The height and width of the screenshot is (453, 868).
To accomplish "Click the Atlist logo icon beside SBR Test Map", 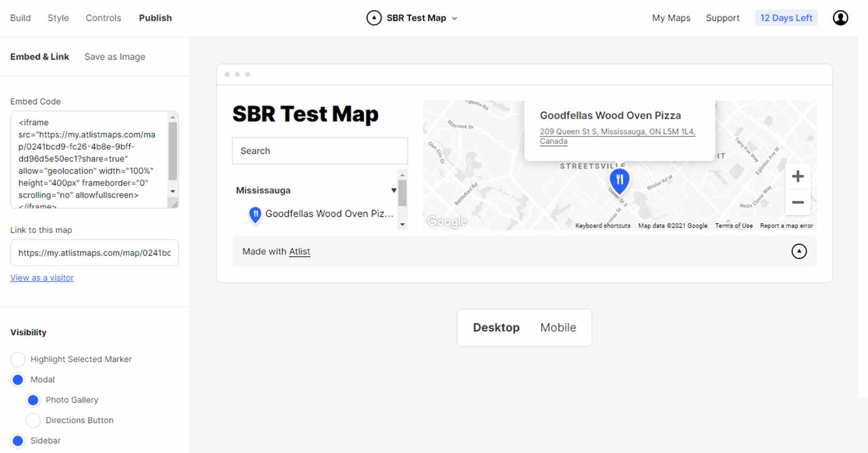I will coord(374,18).
